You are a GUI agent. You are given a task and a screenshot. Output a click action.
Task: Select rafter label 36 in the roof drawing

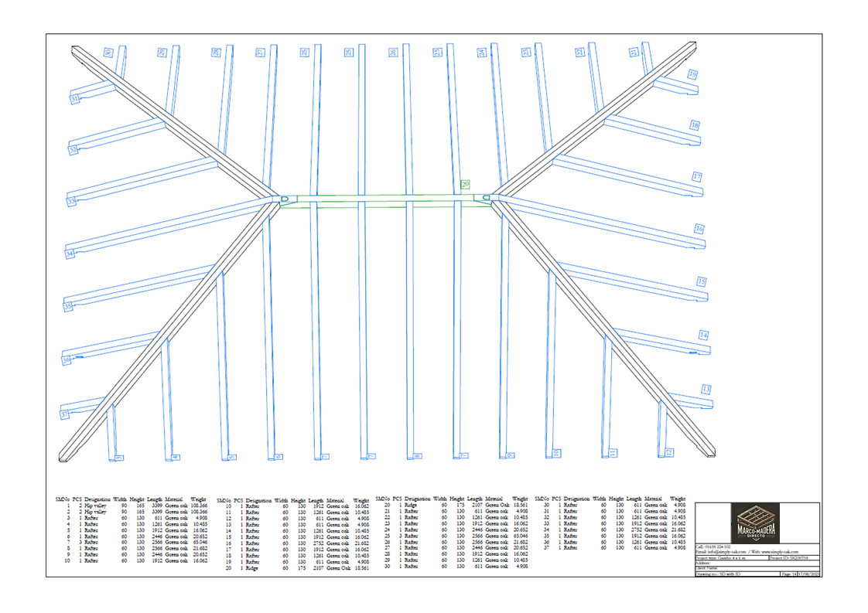click(x=67, y=359)
